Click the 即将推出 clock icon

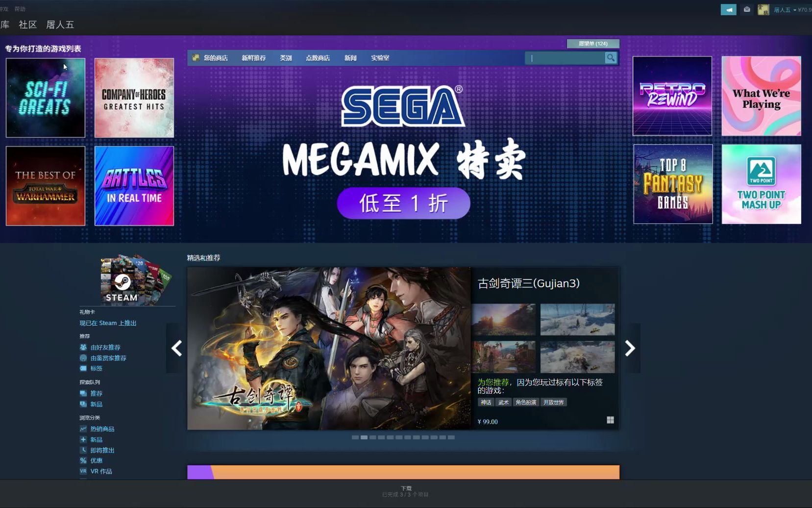point(83,450)
